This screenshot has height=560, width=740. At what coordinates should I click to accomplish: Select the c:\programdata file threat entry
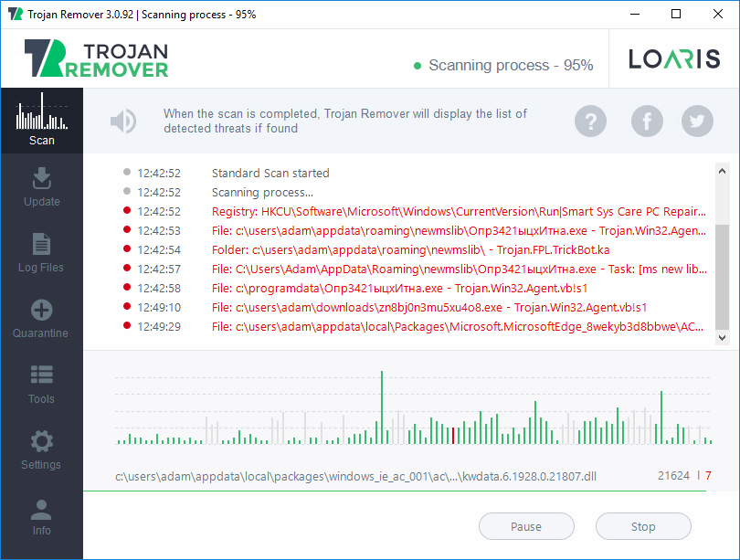pos(399,289)
